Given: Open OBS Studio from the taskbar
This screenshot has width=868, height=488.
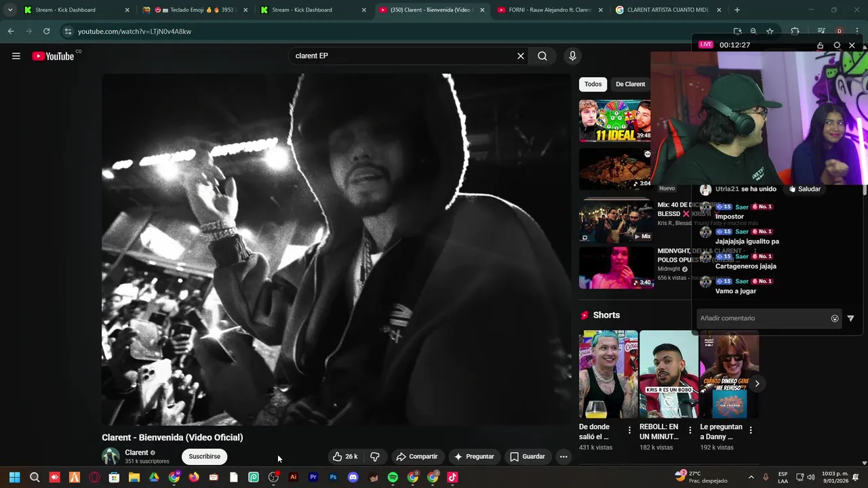Looking at the screenshot, I should coord(273,478).
